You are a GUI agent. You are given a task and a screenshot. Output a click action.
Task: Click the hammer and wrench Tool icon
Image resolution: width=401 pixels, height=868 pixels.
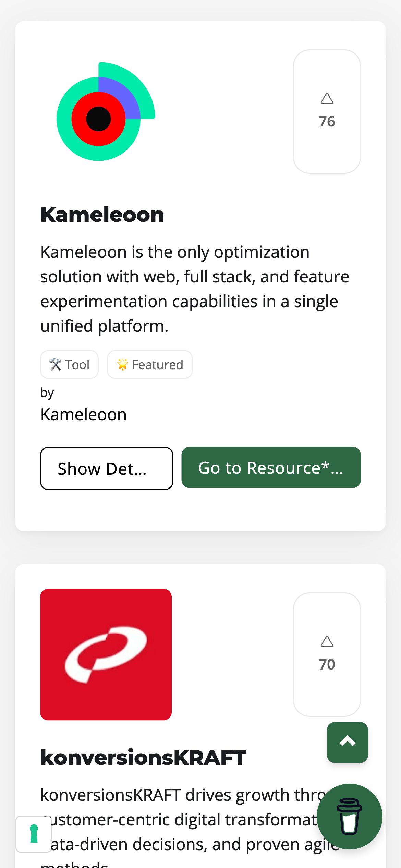click(55, 364)
